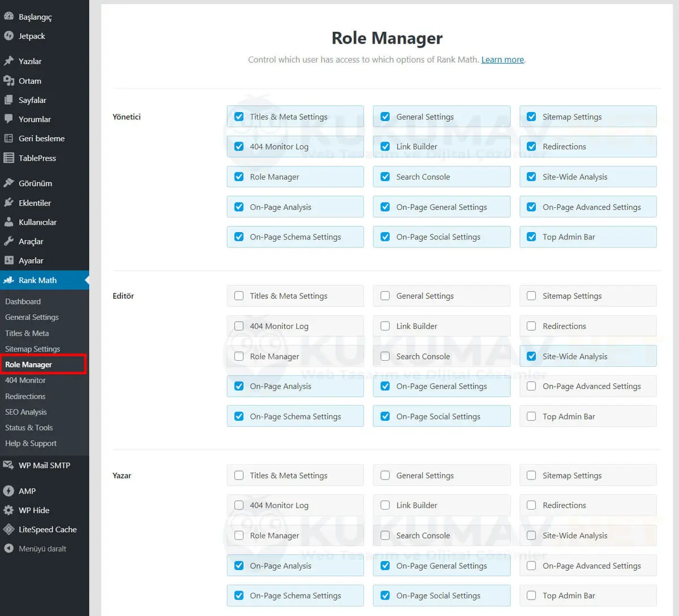Click the WP Hide gear icon

[x=8, y=510]
